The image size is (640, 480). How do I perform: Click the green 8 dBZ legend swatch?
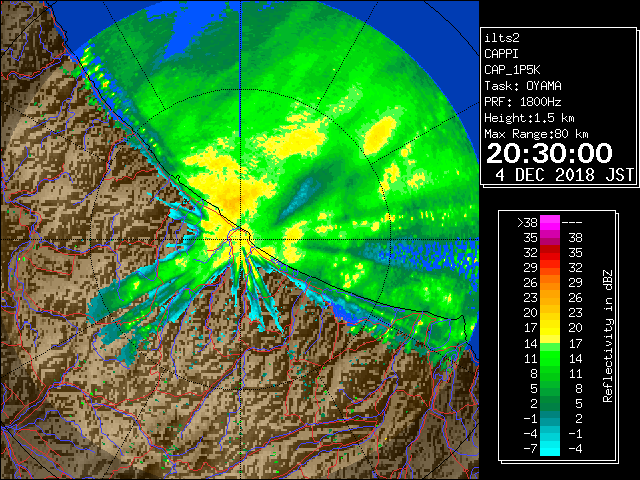(x=550, y=373)
